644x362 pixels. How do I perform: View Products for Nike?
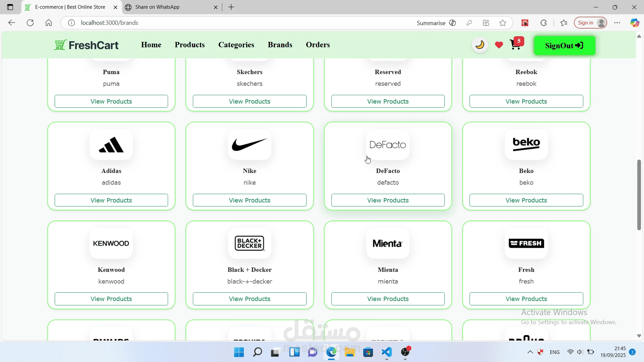(250, 200)
